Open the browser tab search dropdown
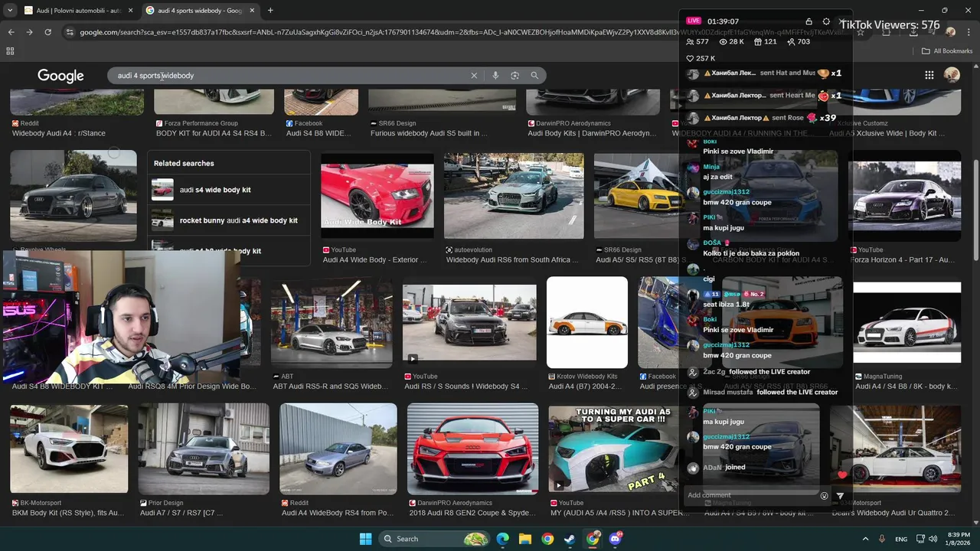This screenshot has height=551, width=980. (x=9, y=11)
